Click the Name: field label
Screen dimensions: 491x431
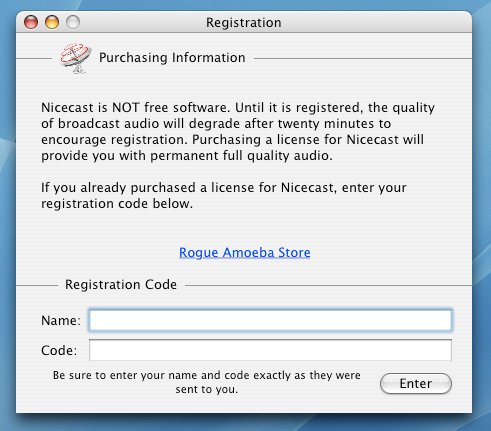pyautogui.click(x=61, y=320)
